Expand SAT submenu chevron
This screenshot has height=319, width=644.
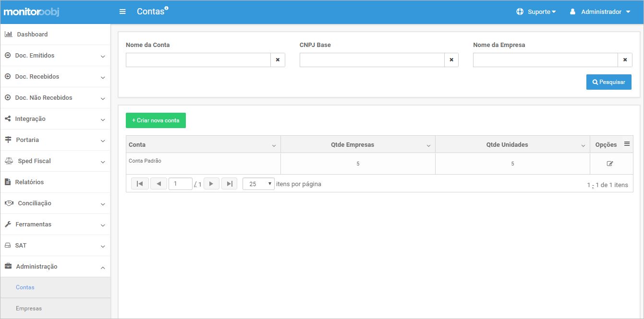103,247
